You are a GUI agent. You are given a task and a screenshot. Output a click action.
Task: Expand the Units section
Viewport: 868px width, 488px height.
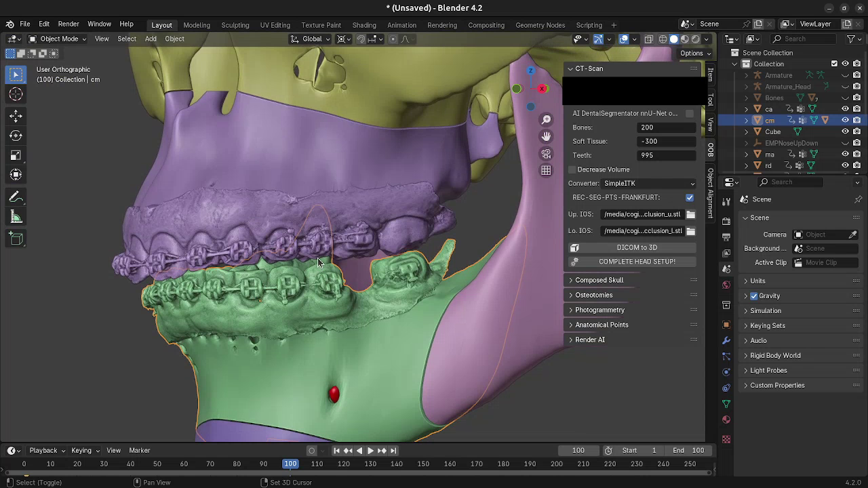click(757, 281)
